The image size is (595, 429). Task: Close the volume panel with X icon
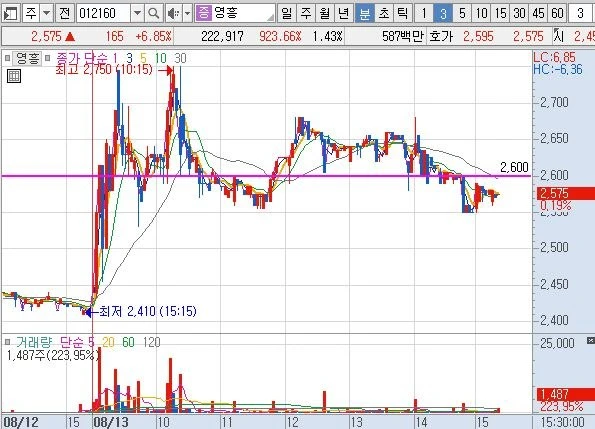[590, 340]
